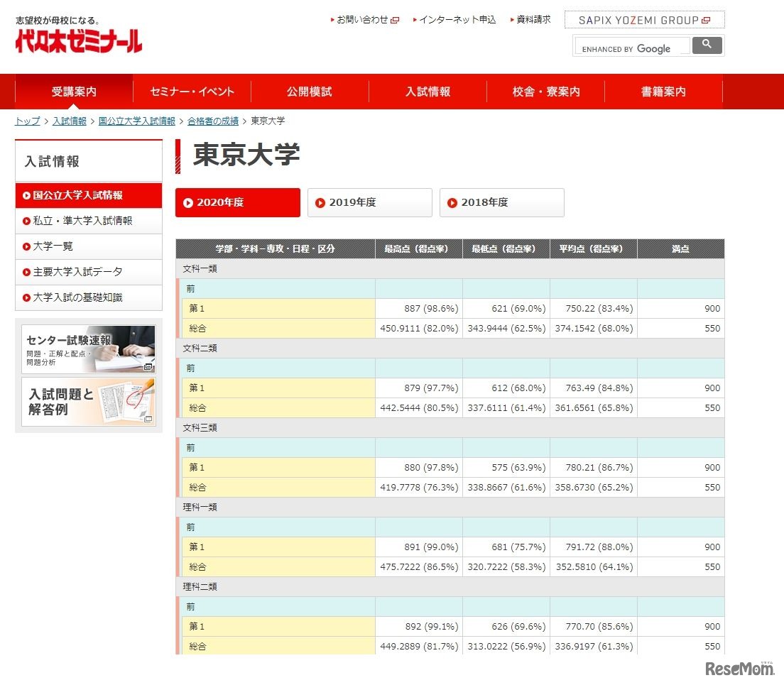Open the 入試情報 navigation tab

coord(427,91)
